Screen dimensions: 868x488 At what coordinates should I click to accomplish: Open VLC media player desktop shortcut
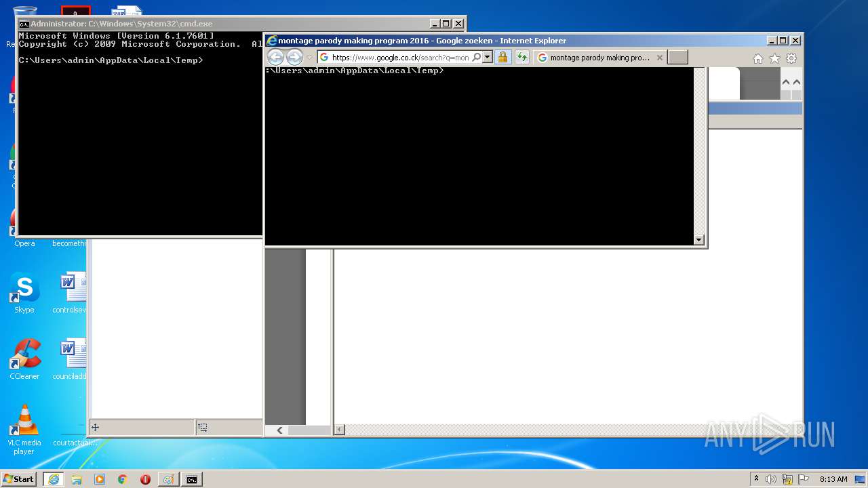click(24, 430)
